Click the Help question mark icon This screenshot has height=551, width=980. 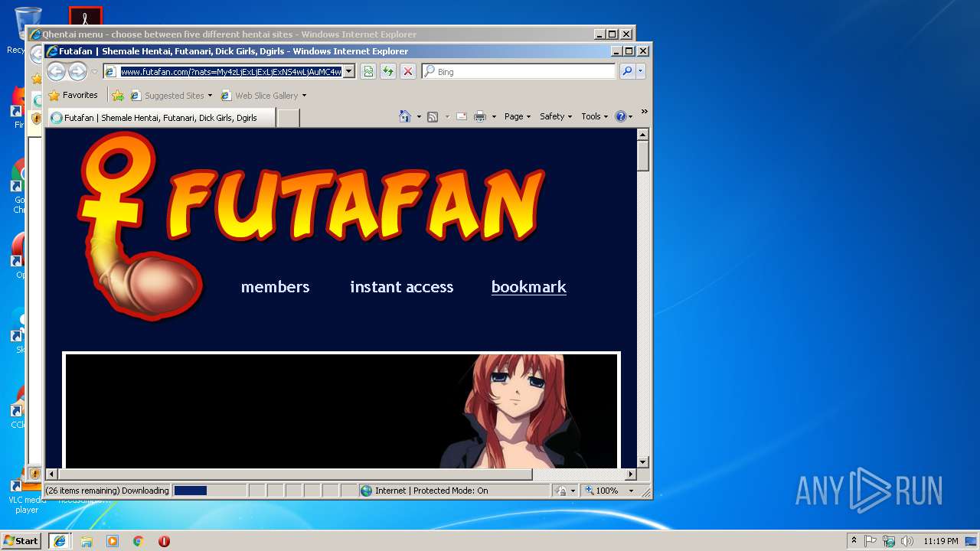[620, 116]
